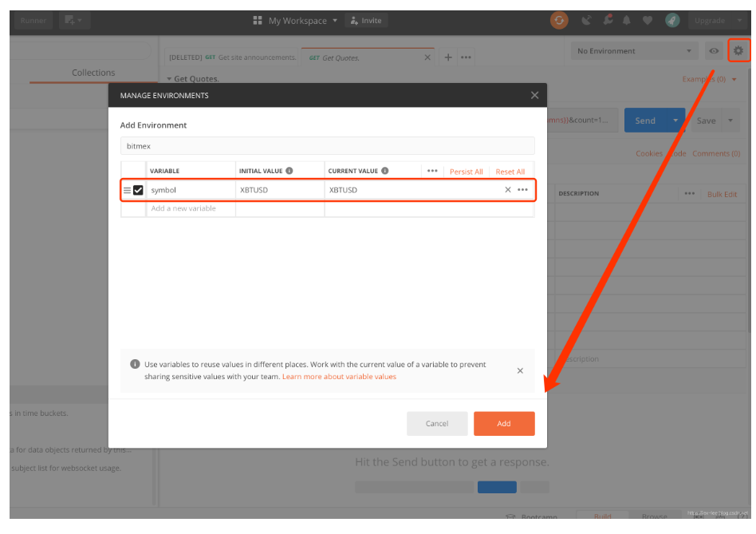Open the Runner in the top toolbar
The width and height of the screenshot is (756, 534).
point(33,20)
